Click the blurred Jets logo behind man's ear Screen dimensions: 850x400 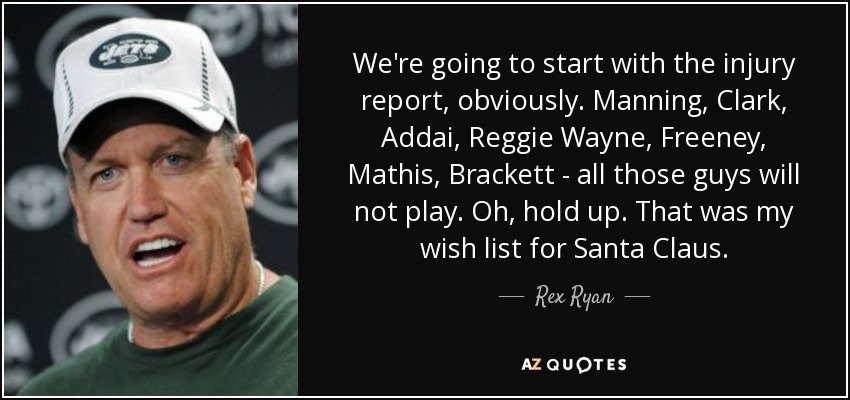(276, 172)
